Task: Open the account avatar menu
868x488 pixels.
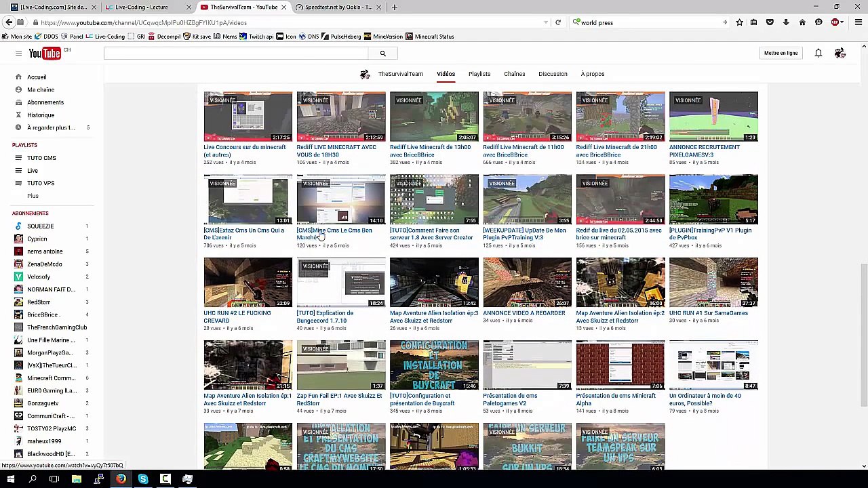Action: pos(840,53)
